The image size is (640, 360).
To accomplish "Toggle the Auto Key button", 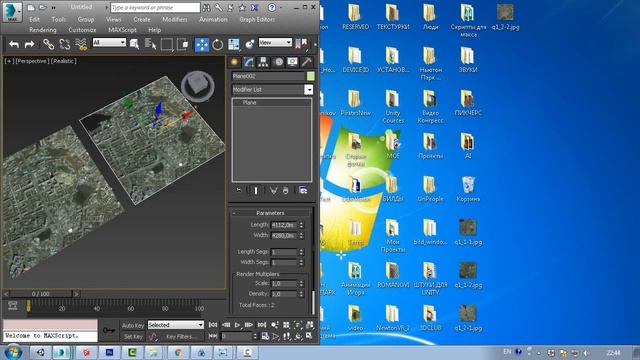I will [x=133, y=325].
